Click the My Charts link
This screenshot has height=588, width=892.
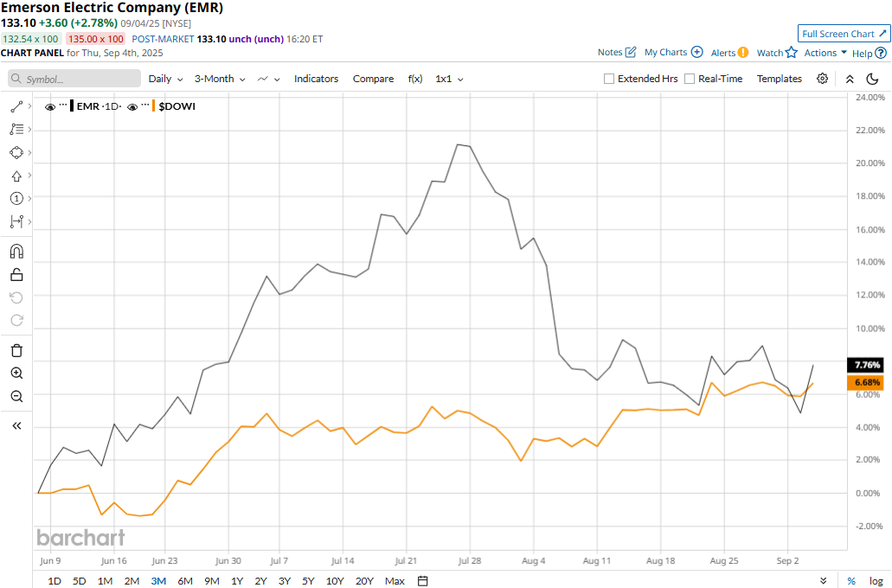click(665, 53)
